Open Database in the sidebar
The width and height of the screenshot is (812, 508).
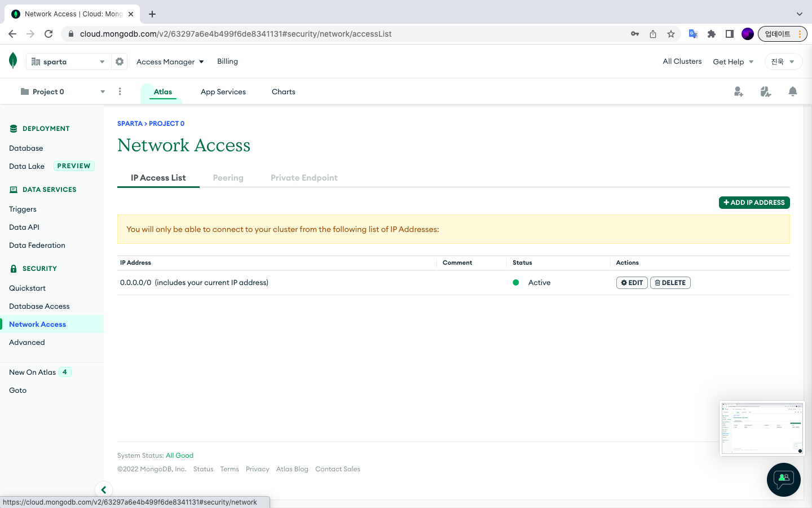pyautogui.click(x=26, y=148)
